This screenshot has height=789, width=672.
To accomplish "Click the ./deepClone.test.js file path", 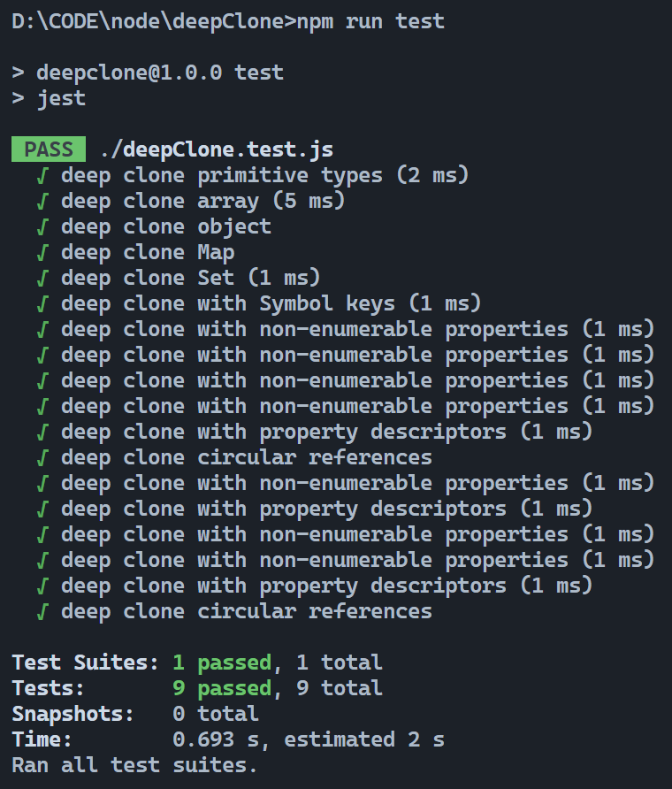I will [x=217, y=149].
